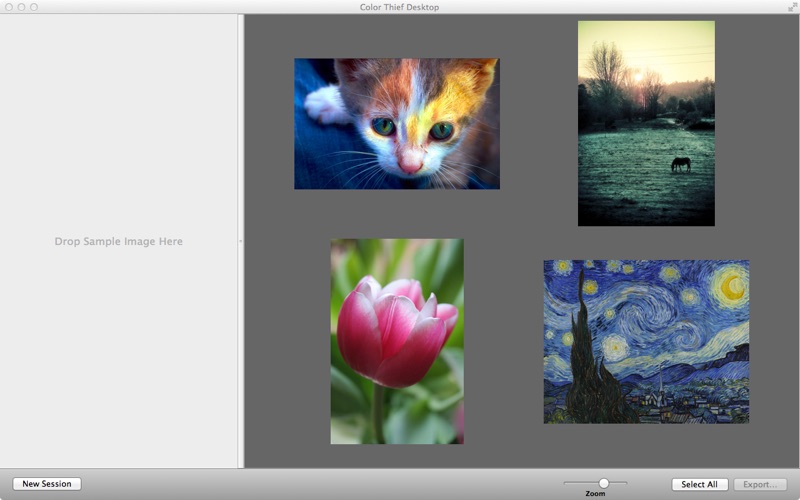This screenshot has width=800, height=500.
Task: Click the 'Drop Sample Image Here' area
Action: click(118, 242)
